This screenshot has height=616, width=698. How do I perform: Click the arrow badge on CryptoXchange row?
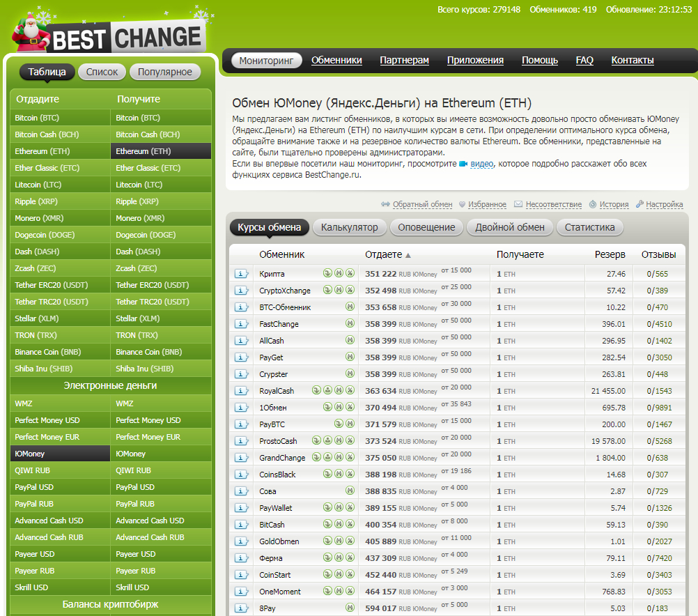click(x=327, y=290)
